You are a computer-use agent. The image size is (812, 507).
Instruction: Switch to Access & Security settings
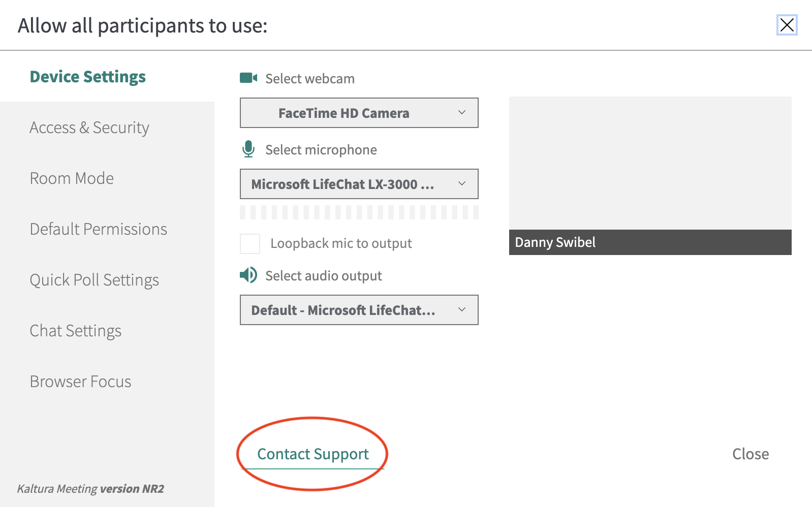[89, 128]
